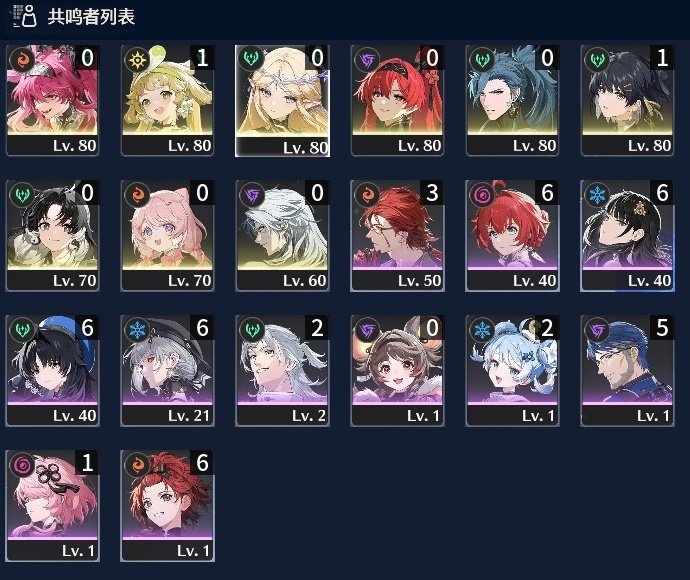Click the havoc spiral icon on the red-haired Lv. 40 card
Viewport: 690px width, 580px height.
482,194
